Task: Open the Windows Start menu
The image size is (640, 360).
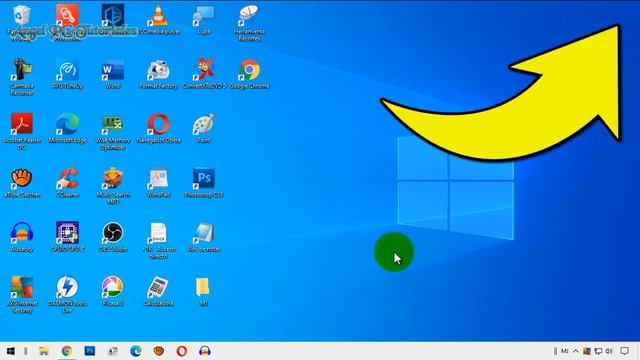Action: coord(11,351)
